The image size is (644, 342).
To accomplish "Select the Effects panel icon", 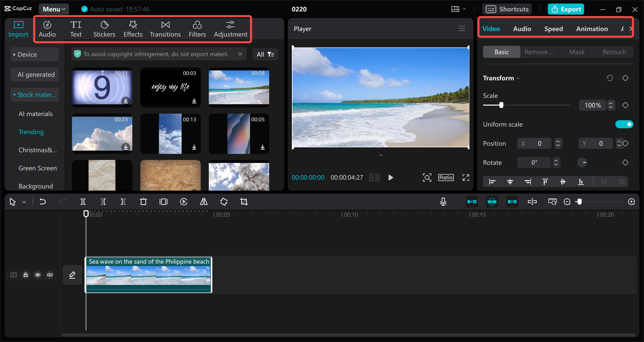I will [133, 28].
